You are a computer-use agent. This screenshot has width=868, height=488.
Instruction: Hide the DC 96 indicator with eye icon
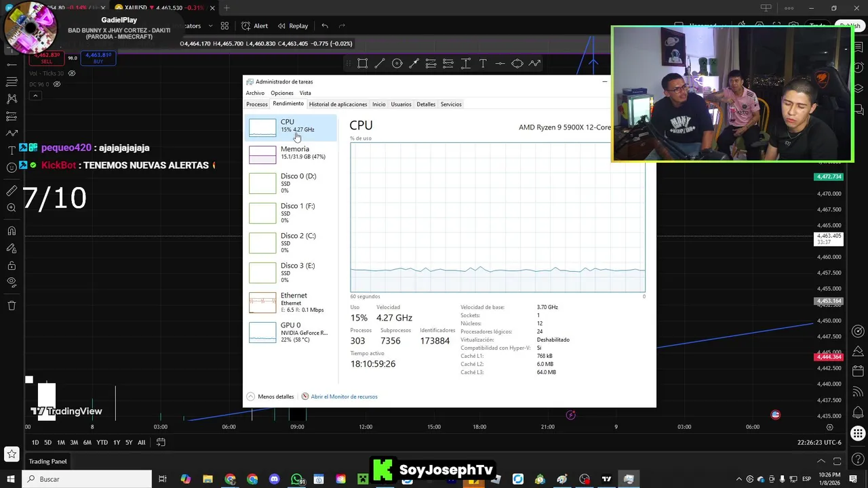(57, 84)
